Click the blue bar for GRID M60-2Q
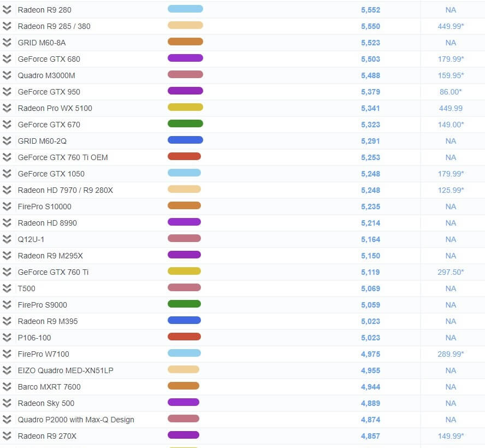The image size is (485, 448). (x=185, y=140)
